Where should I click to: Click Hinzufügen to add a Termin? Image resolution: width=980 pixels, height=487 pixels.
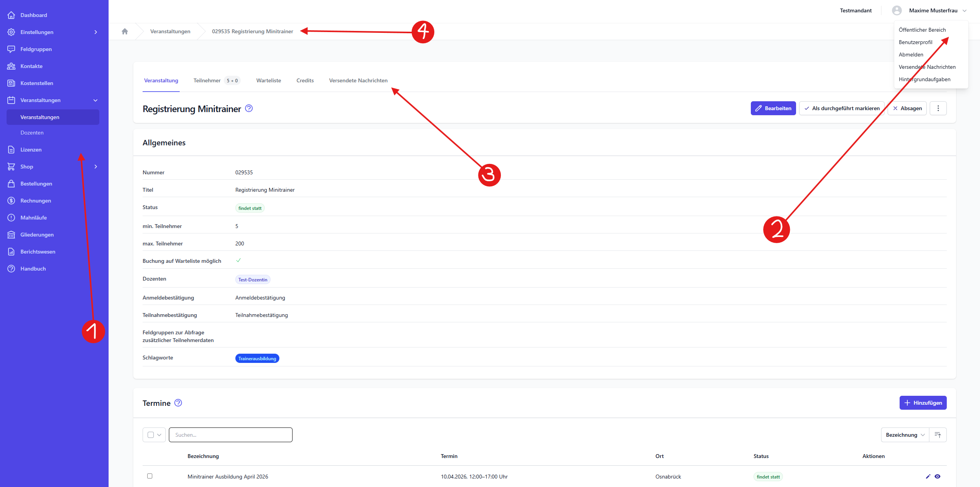[923, 403]
